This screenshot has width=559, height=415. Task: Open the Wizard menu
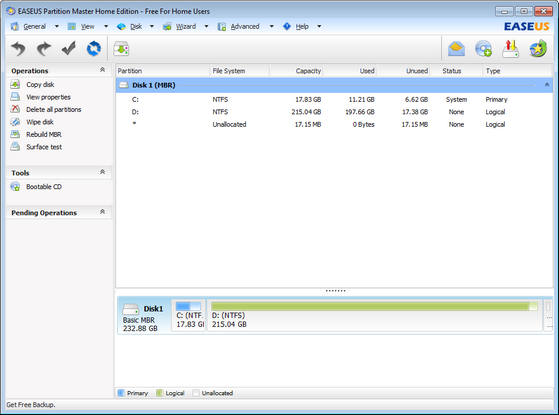(x=186, y=26)
